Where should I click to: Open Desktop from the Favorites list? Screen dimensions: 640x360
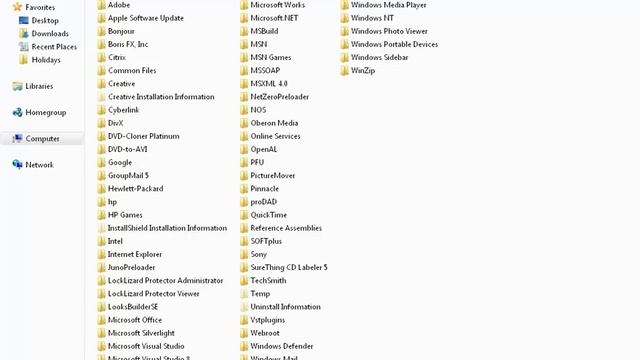[x=45, y=20]
